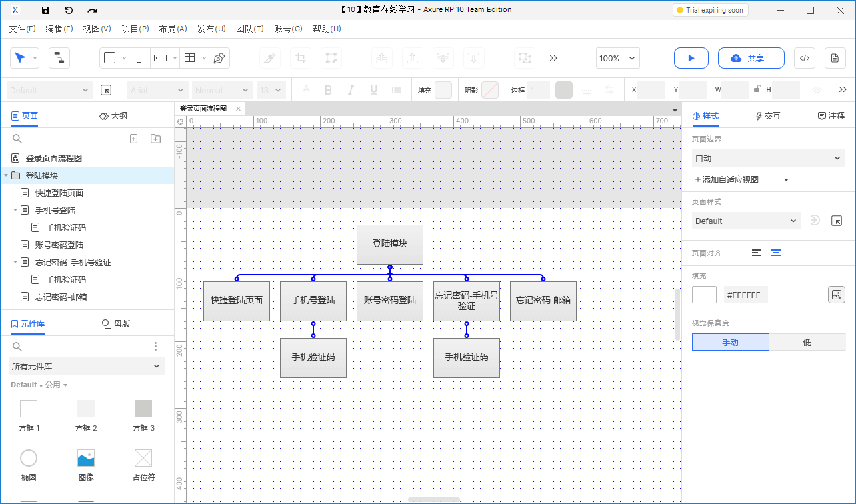
Task: Click 添加自适应视图 link
Action: coord(727,179)
